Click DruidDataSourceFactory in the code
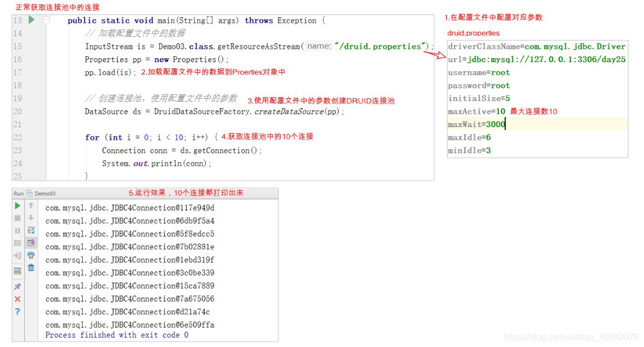This screenshot has height=347, width=644. click(x=202, y=111)
